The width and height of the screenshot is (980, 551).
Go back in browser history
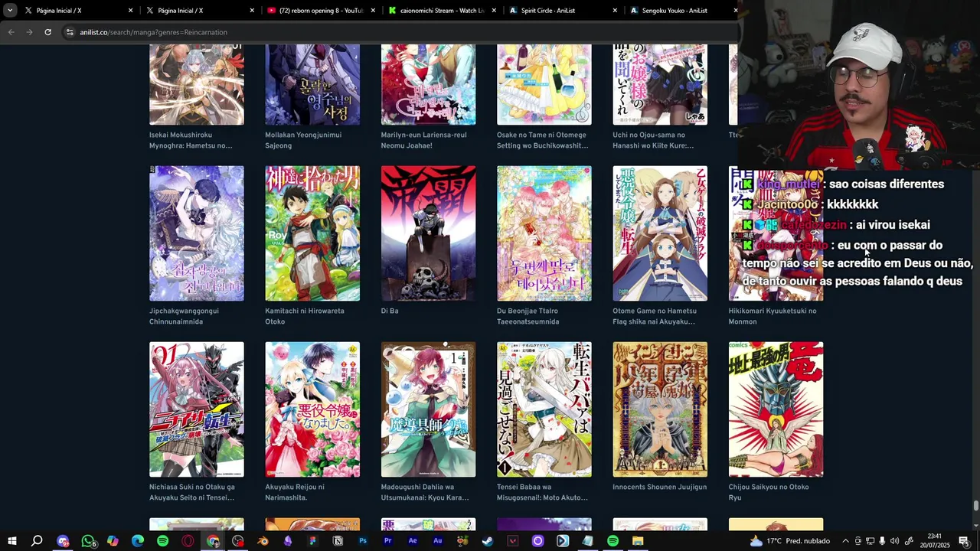point(11,32)
